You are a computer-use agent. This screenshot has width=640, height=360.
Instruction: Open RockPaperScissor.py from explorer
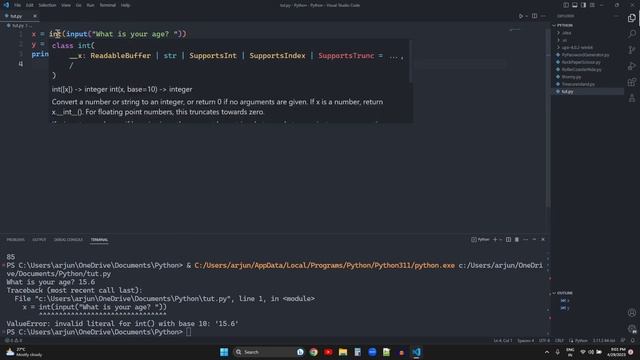click(581, 62)
